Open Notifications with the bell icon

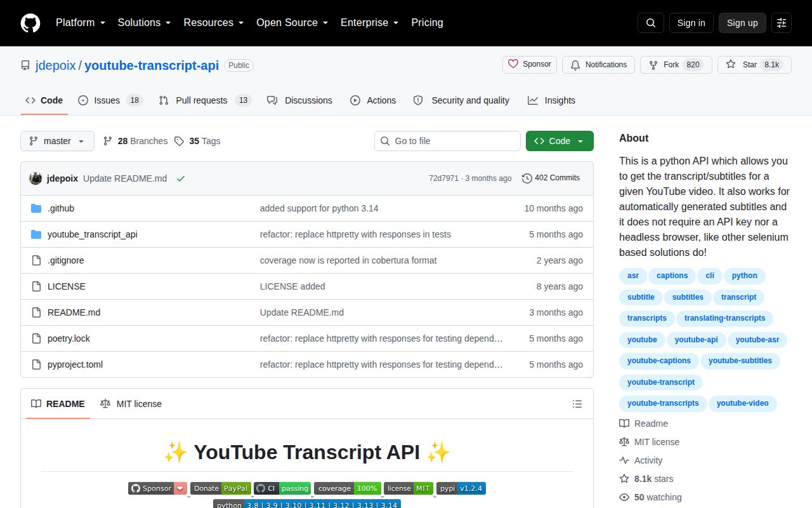pyautogui.click(x=599, y=65)
